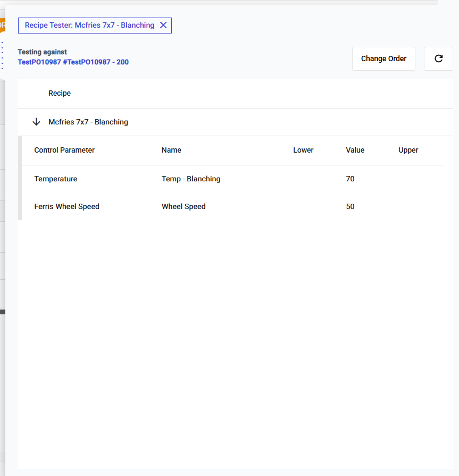Select the Temperature control parameter row

coord(56,179)
